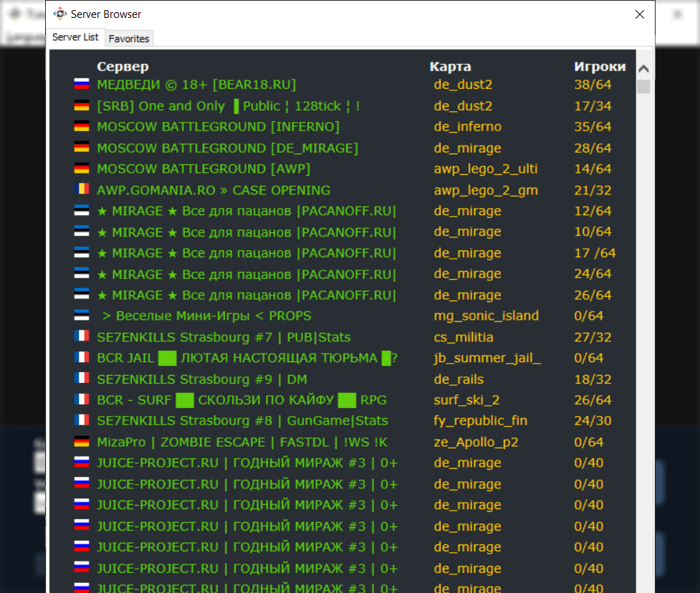Image resolution: width=700 pixels, height=593 pixels.
Task: Click the map name 'de_rails'
Action: point(459,379)
